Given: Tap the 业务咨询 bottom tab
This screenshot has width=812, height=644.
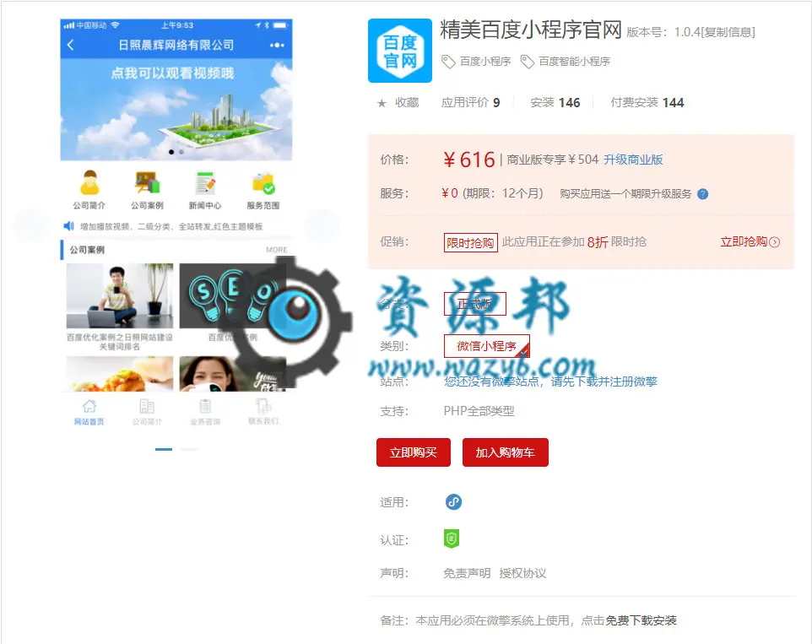Looking at the screenshot, I should click(205, 413).
